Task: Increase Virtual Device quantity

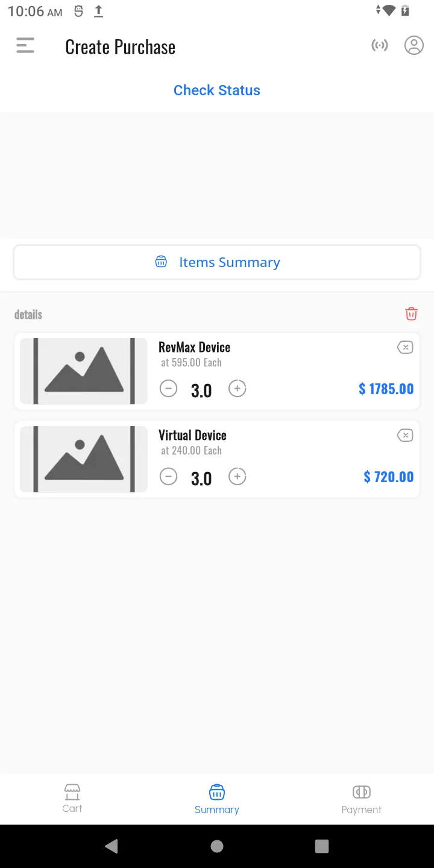Action: (x=237, y=477)
